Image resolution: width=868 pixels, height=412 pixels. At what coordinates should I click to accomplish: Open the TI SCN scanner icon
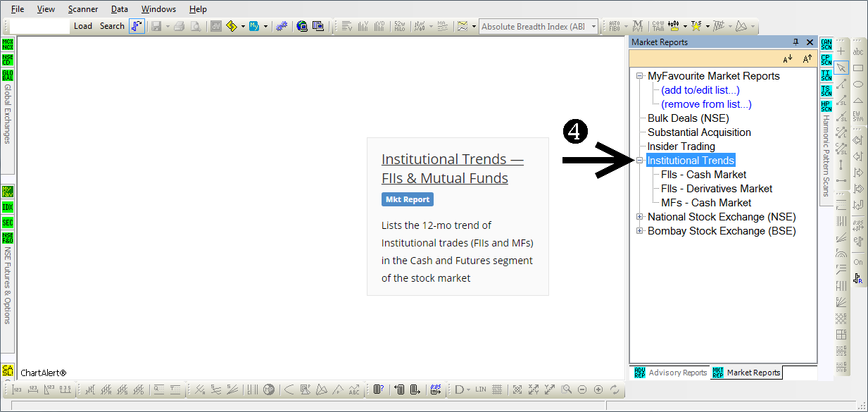[826, 75]
